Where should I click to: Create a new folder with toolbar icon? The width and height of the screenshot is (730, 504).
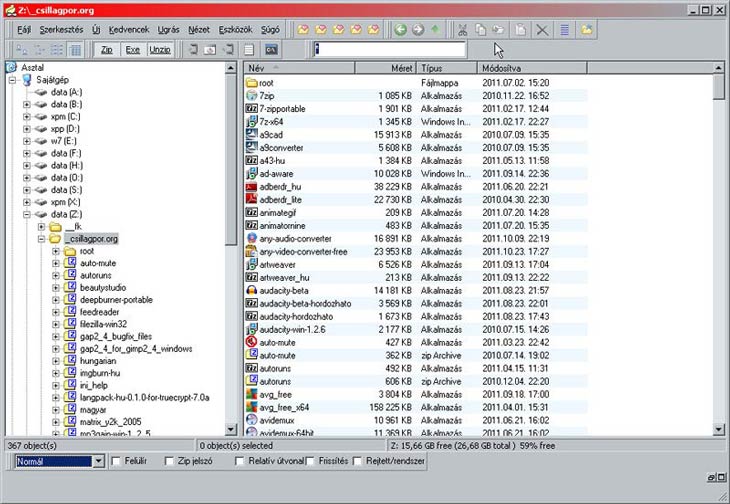[587, 30]
